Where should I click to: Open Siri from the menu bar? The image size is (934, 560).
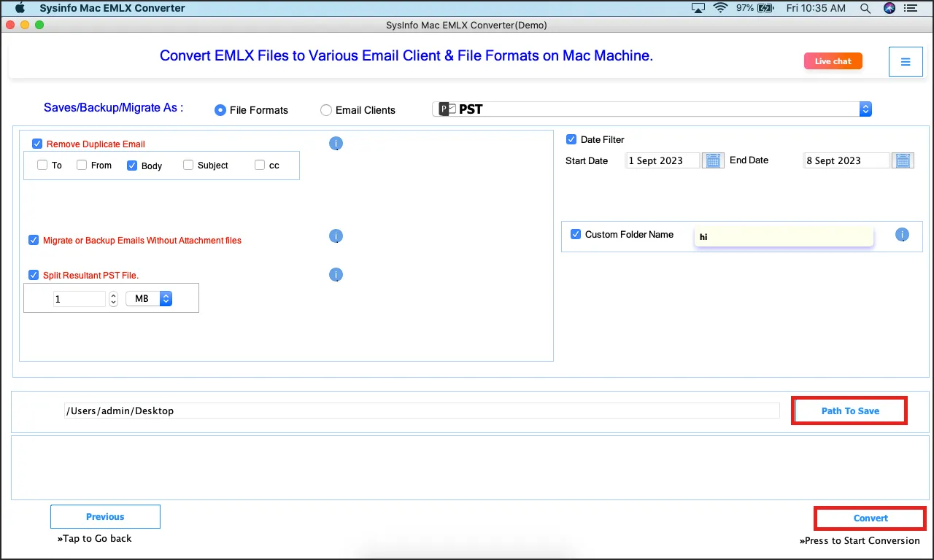coord(889,8)
